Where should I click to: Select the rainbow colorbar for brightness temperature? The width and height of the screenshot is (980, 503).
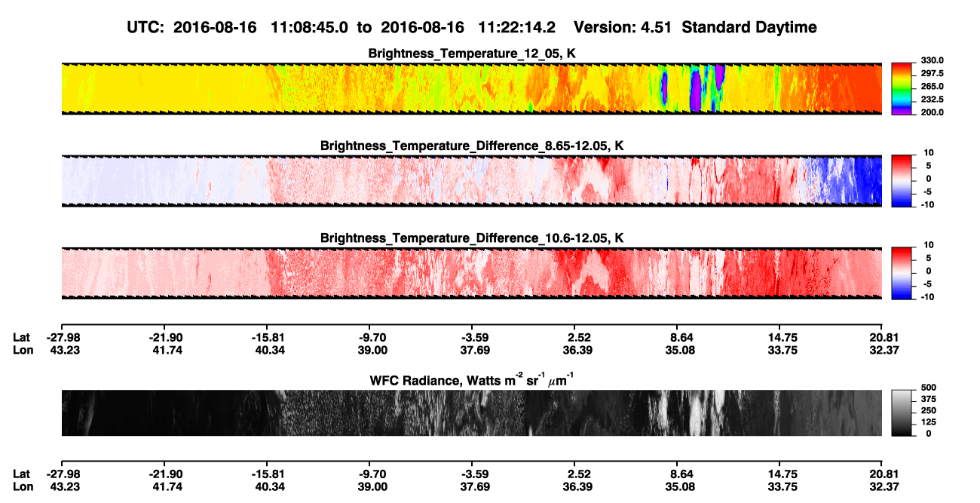(901, 87)
